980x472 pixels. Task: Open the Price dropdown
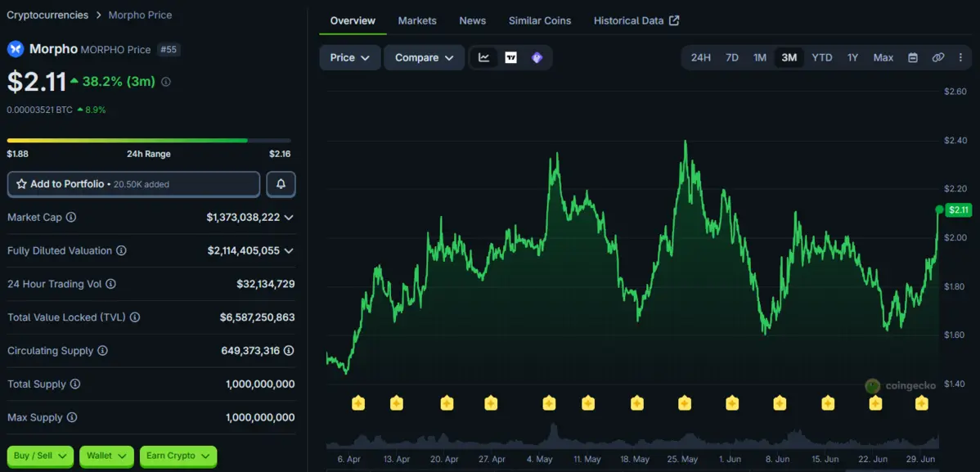(x=350, y=57)
